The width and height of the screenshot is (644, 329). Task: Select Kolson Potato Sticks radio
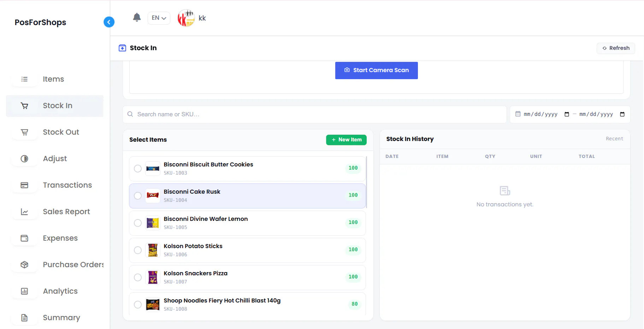138,250
